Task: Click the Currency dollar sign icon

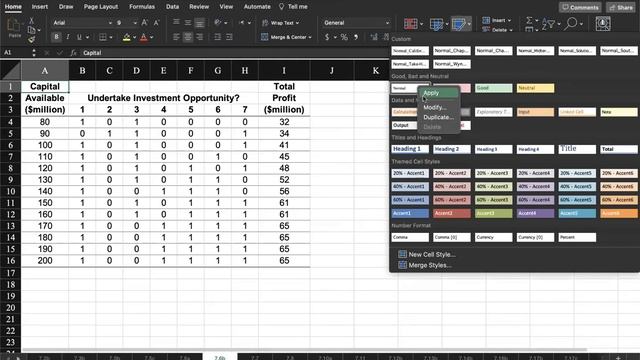Action: click(x=327, y=37)
